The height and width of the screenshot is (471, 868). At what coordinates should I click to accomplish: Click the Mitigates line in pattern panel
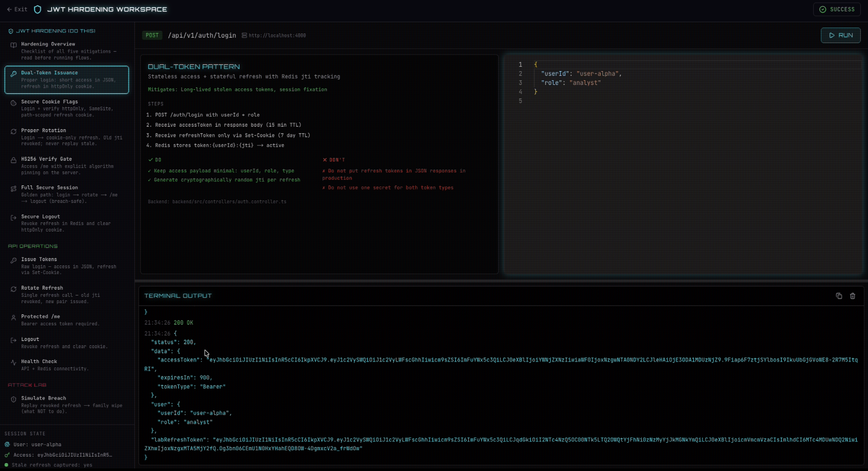(x=237, y=89)
